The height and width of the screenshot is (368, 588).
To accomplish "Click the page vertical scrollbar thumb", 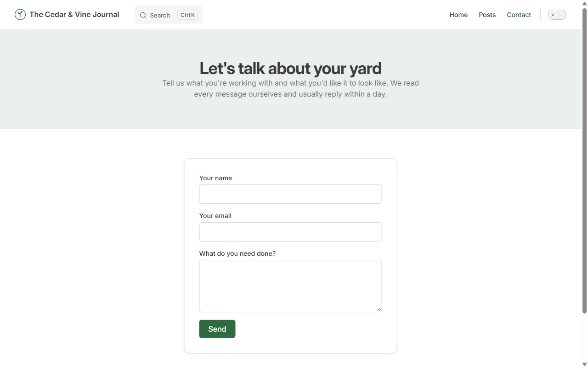I will coord(584,160).
